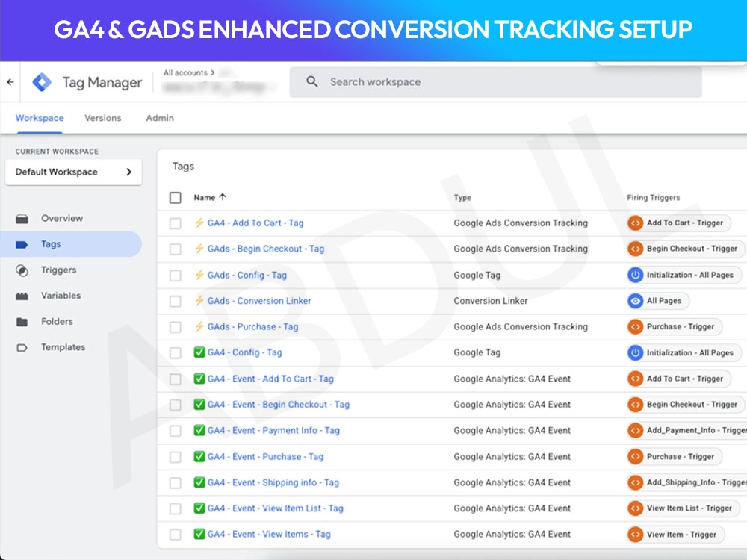
Task: Click green check beside GA4 - Event - Purchase
Action: click(x=199, y=456)
